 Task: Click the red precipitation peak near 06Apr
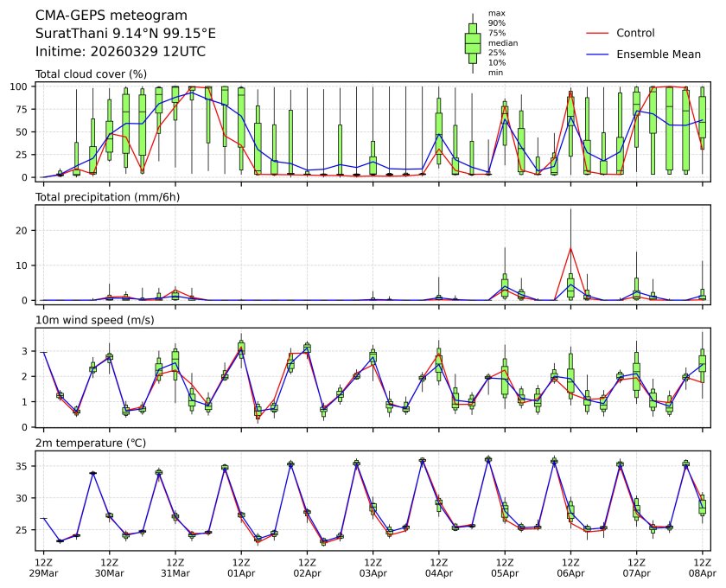pos(570,249)
